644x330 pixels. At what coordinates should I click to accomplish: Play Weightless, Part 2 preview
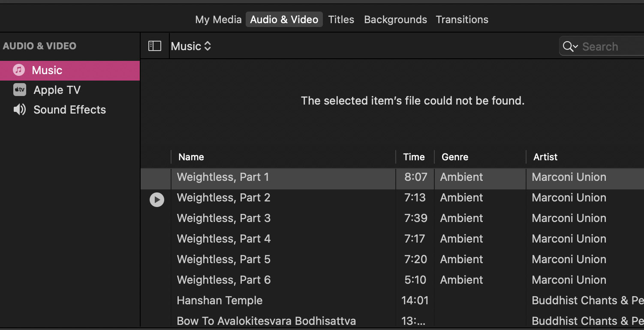pos(156,200)
